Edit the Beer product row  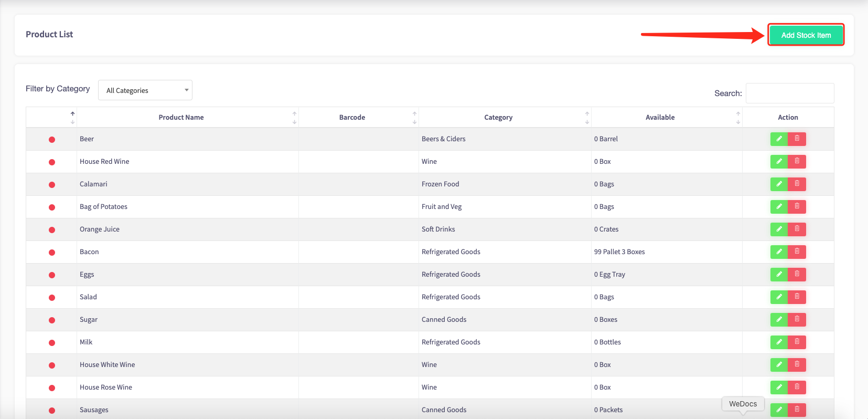pyautogui.click(x=779, y=139)
